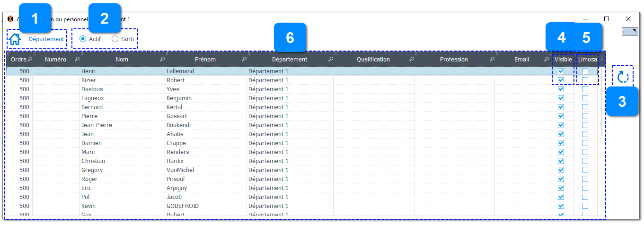Select the Actif radio button
The width and height of the screenshot is (644, 225).
(x=83, y=39)
